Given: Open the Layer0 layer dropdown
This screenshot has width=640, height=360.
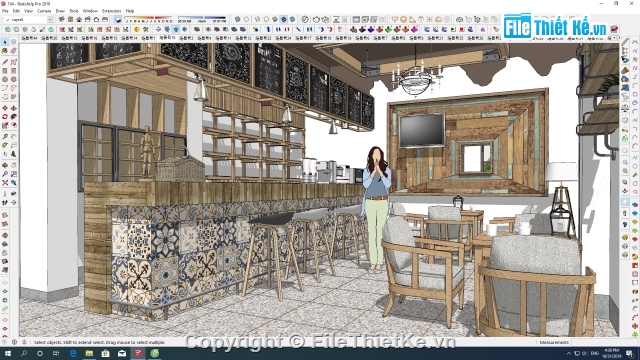Looking at the screenshot, I should point(29,20).
